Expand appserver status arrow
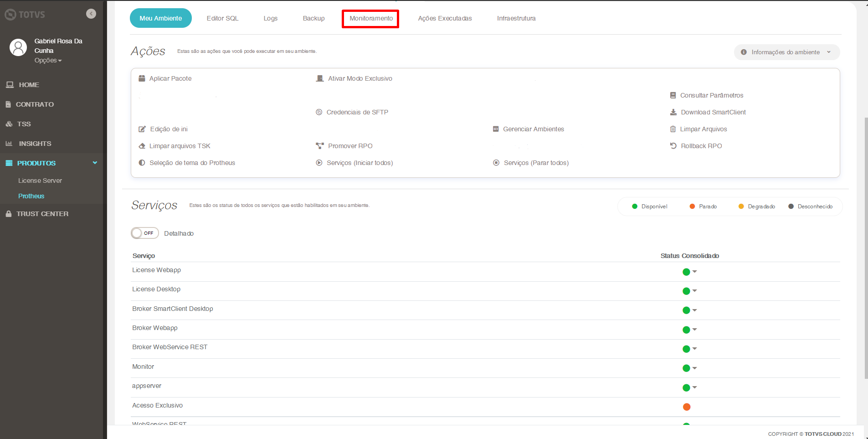 point(694,387)
